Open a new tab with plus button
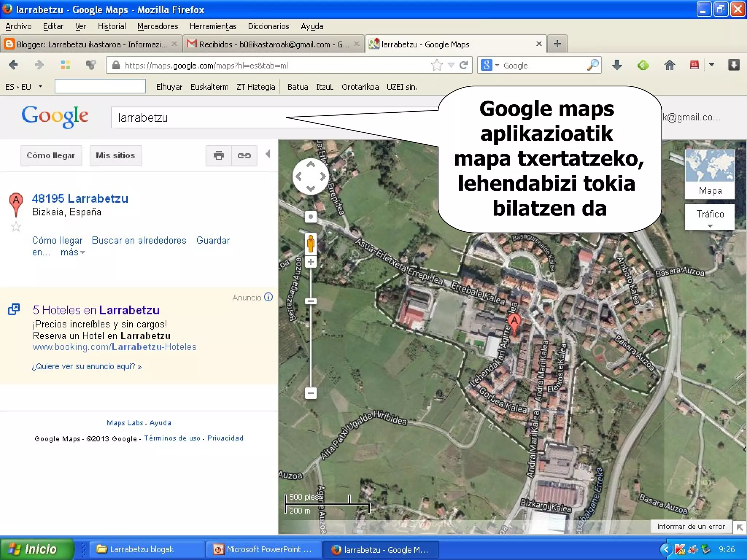 click(x=557, y=44)
